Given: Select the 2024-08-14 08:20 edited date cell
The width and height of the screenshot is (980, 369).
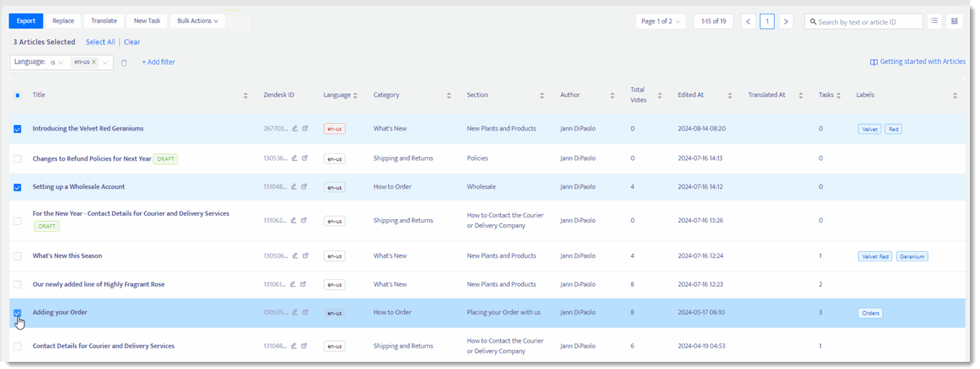Looking at the screenshot, I should click(701, 129).
